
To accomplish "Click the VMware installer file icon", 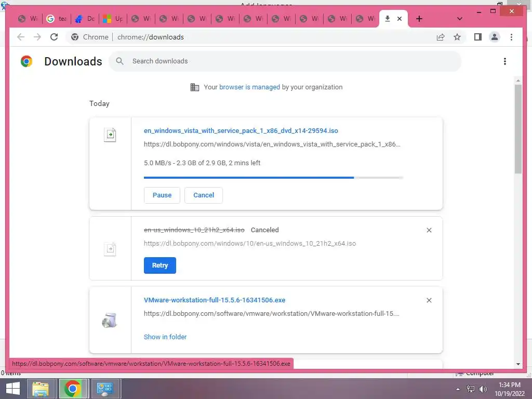I will coord(110,320).
